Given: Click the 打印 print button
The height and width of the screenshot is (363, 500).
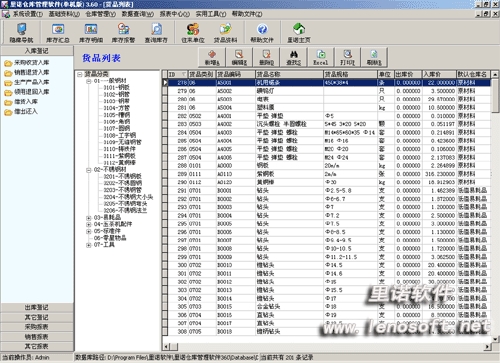Looking at the screenshot, I should coord(348,57).
